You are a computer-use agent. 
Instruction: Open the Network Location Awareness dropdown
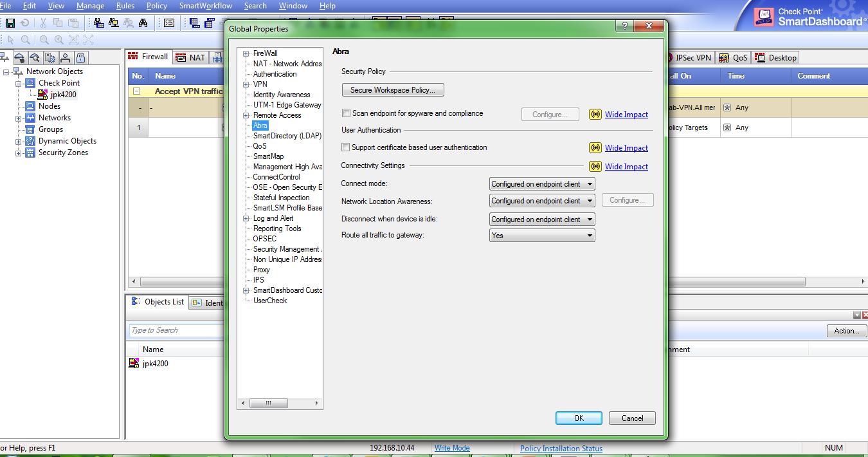click(542, 201)
